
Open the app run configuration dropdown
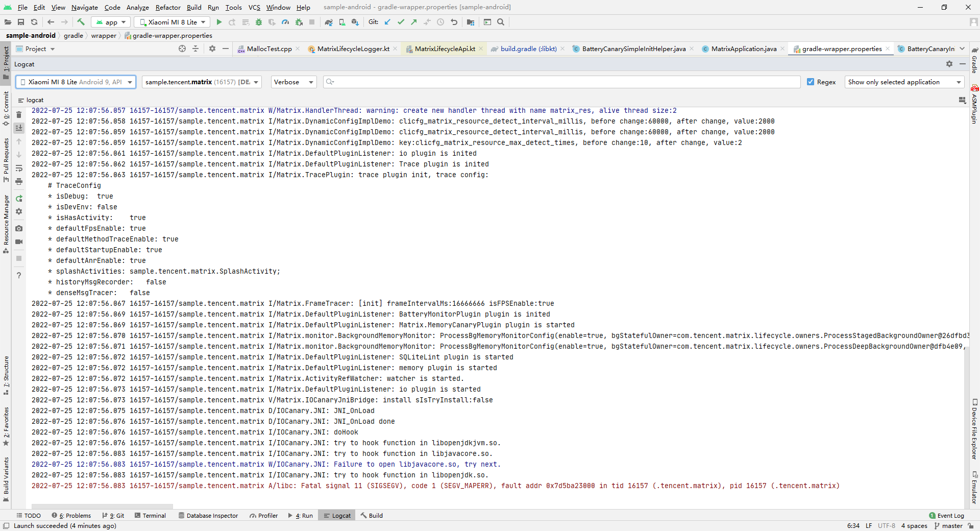(111, 22)
